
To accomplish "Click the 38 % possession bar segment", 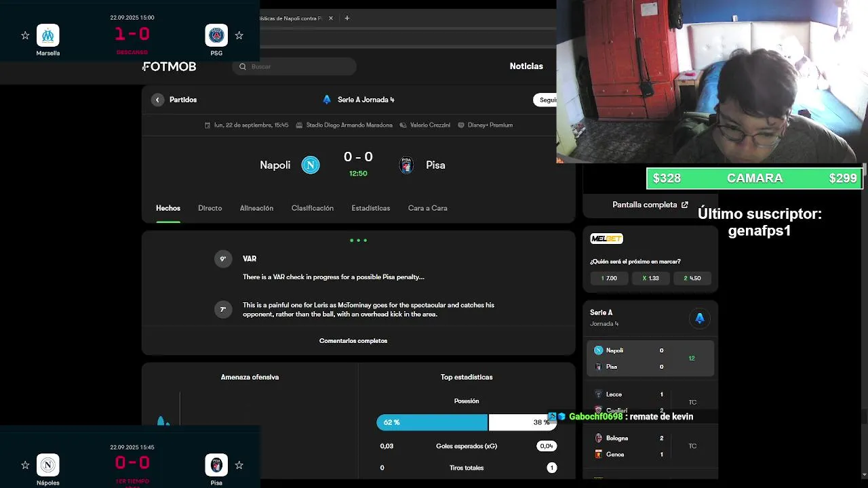I will tap(523, 422).
